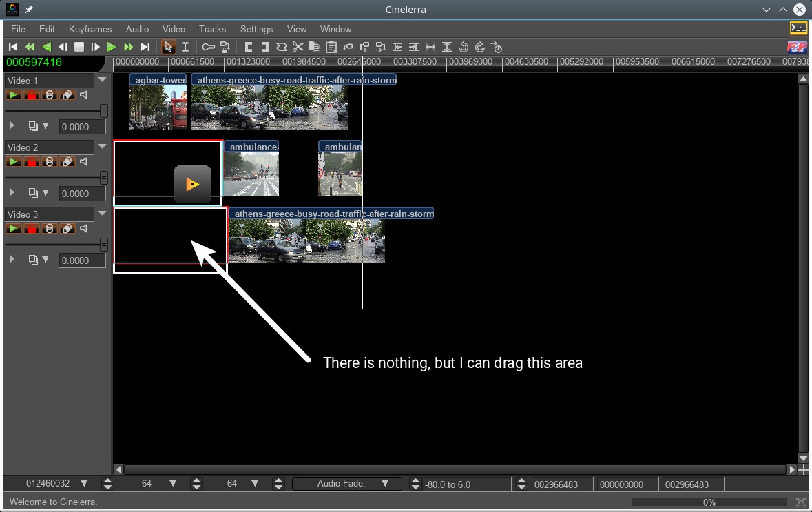
Task: Click the fade slider on Video 1
Action: (103, 111)
